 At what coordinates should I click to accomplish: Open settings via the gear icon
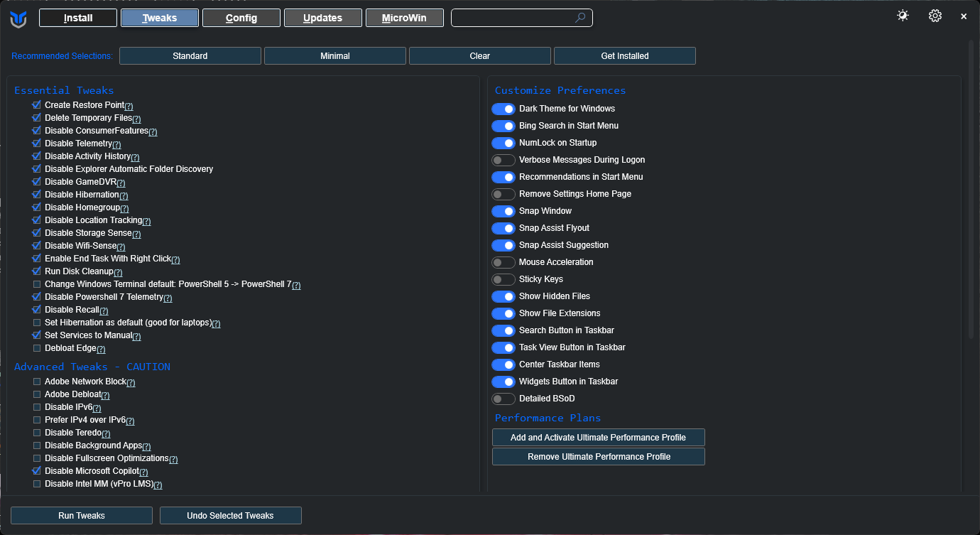coord(935,16)
